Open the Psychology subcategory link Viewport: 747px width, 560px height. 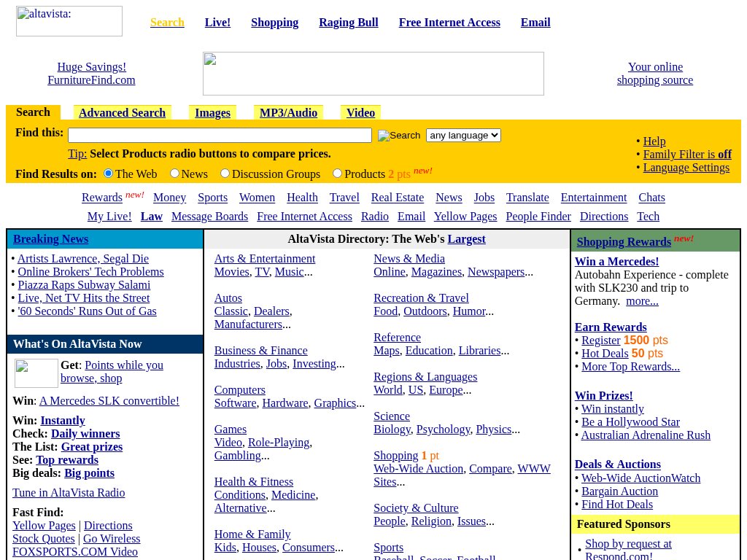(x=443, y=429)
